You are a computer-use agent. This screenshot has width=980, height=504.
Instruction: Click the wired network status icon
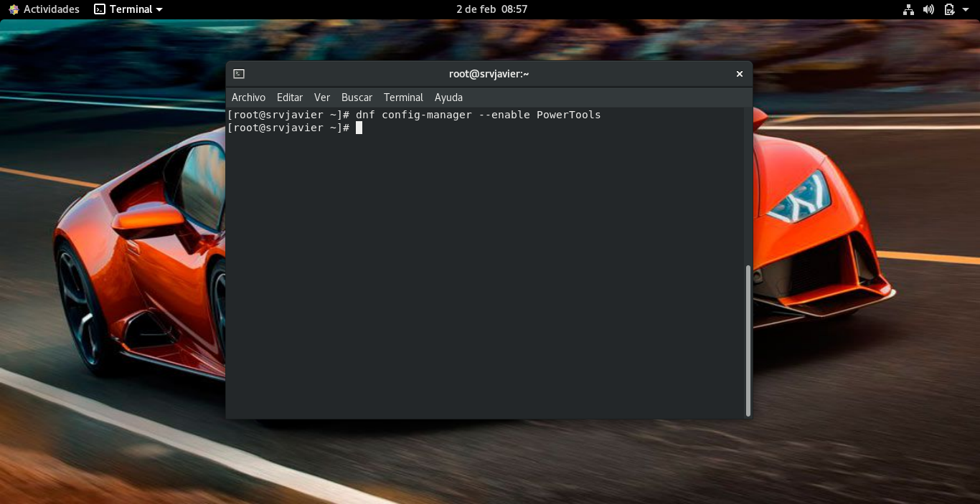(x=908, y=9)
